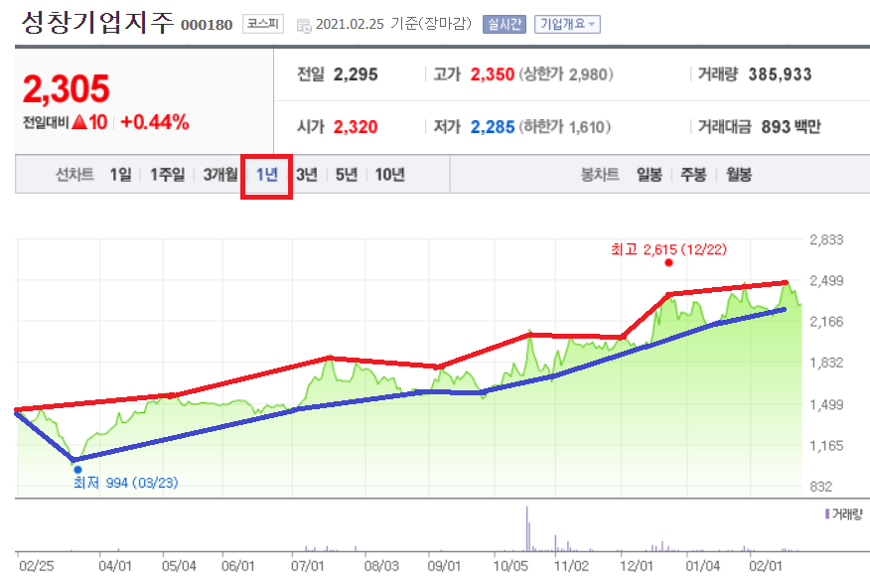Show the 월봉 monthly candle chart
The height and width of the screenshot is (588, 870).
[x=739, y=175]
